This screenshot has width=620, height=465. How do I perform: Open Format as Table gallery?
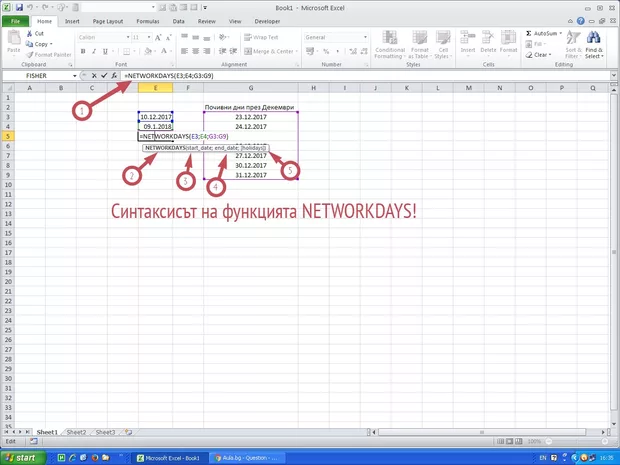point(420,44)
